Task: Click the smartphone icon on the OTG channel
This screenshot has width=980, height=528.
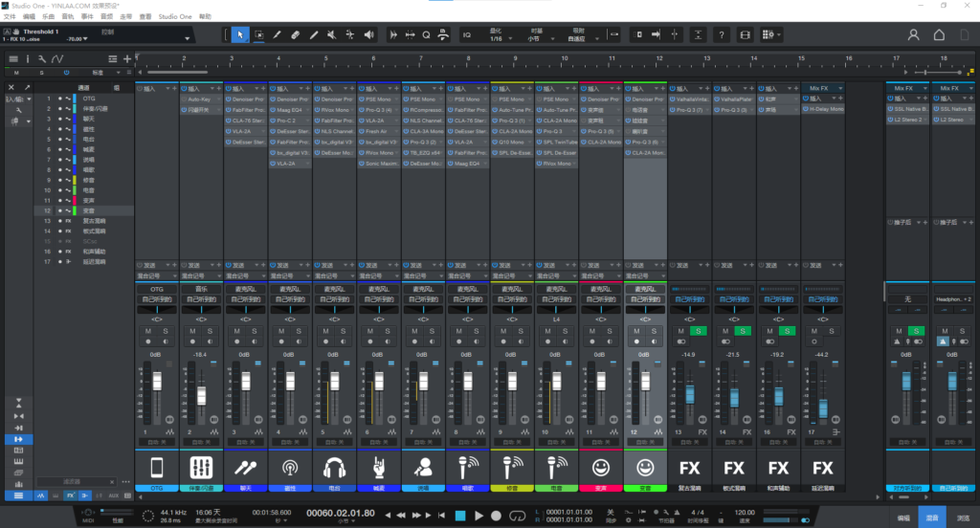Action: coord(157,468)
